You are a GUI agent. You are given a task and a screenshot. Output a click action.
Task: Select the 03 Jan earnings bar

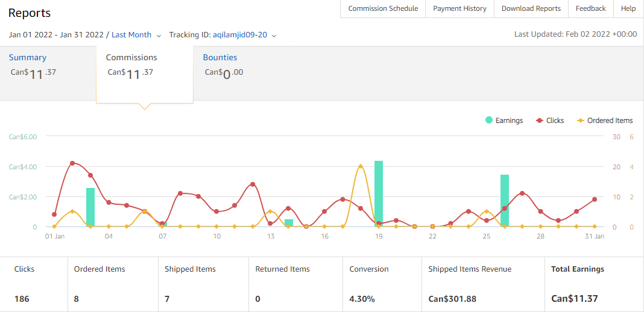point(90,207)
